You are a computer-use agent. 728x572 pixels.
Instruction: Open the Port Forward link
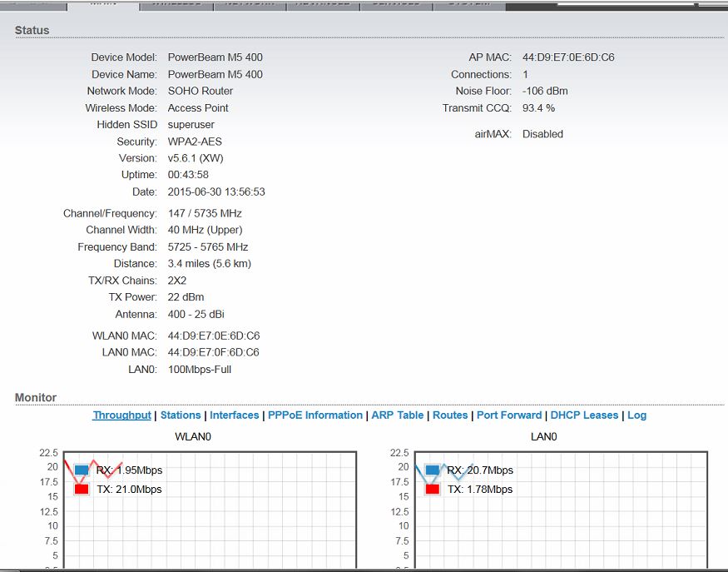point(509,415)
